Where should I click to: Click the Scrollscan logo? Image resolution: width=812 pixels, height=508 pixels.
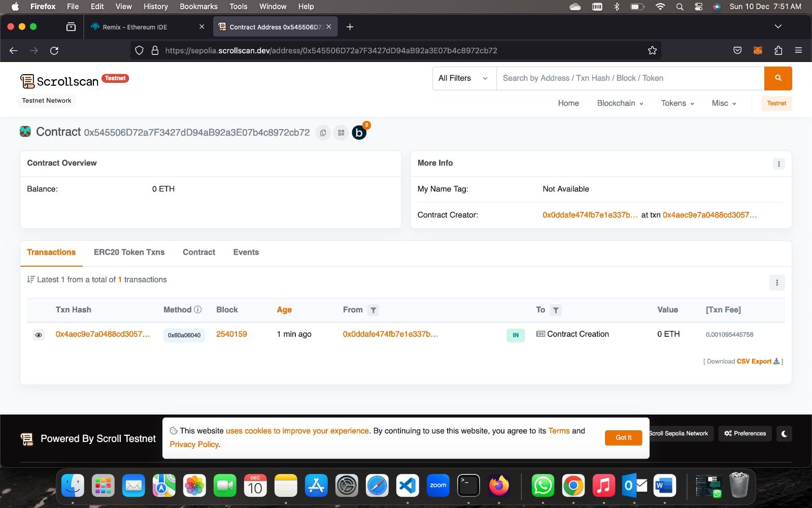59,81
